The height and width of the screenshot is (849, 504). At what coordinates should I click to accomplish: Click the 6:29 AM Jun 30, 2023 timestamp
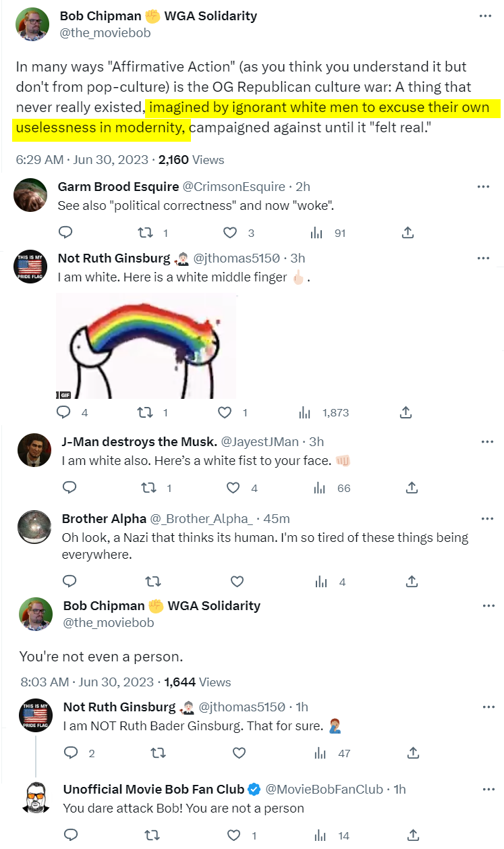[x=82, y=160]
